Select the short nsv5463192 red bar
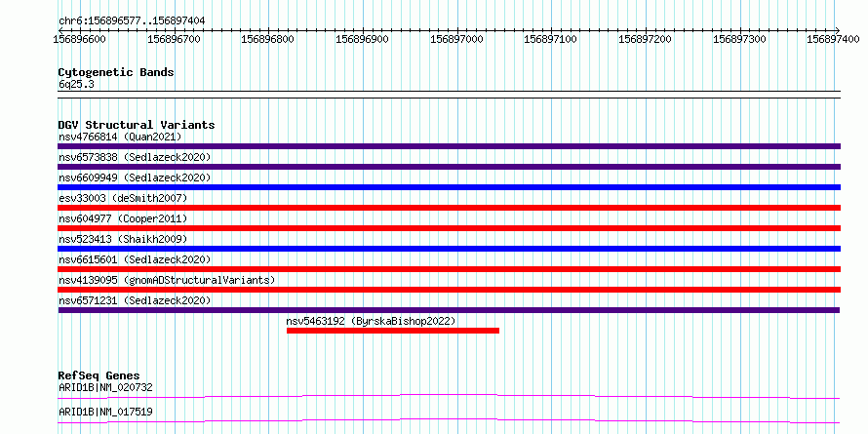 tap(393, 331)
